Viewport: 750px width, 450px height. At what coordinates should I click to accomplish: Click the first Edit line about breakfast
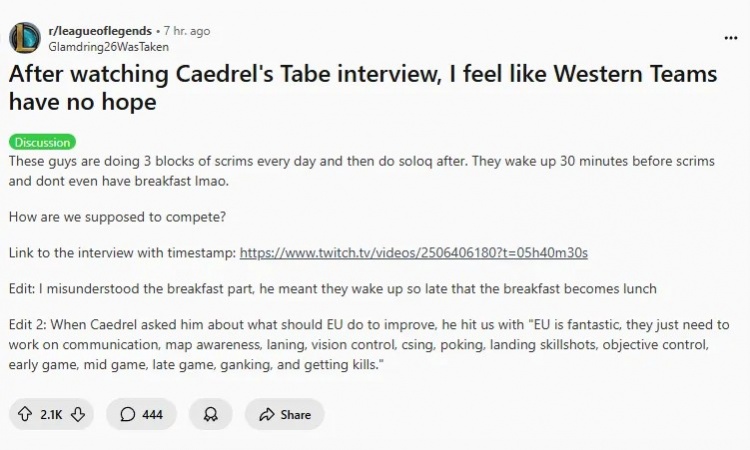(x=333, y=289)
